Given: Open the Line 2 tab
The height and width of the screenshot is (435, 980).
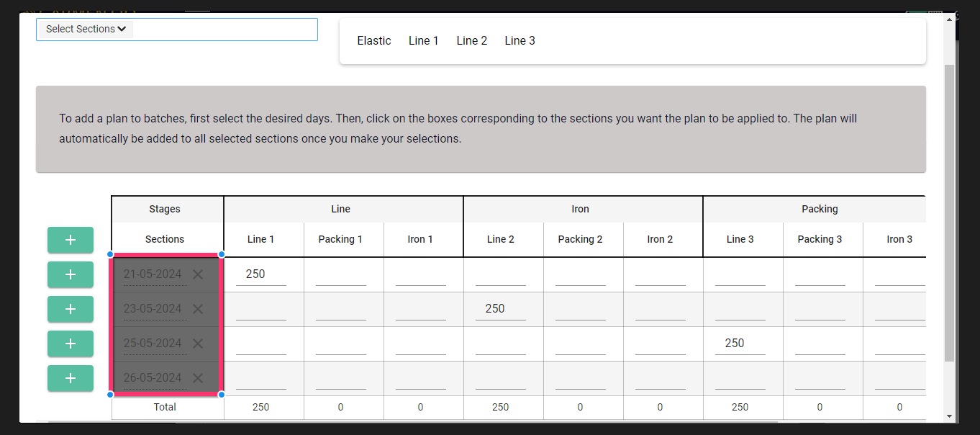Looking at the screenshot, I should coord(472,41).
